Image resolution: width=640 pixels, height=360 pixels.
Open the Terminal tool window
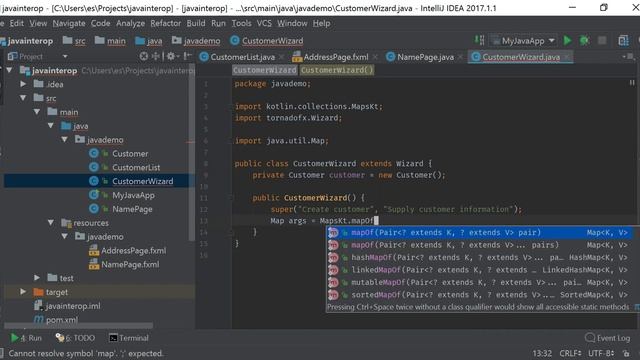[129, 338]
